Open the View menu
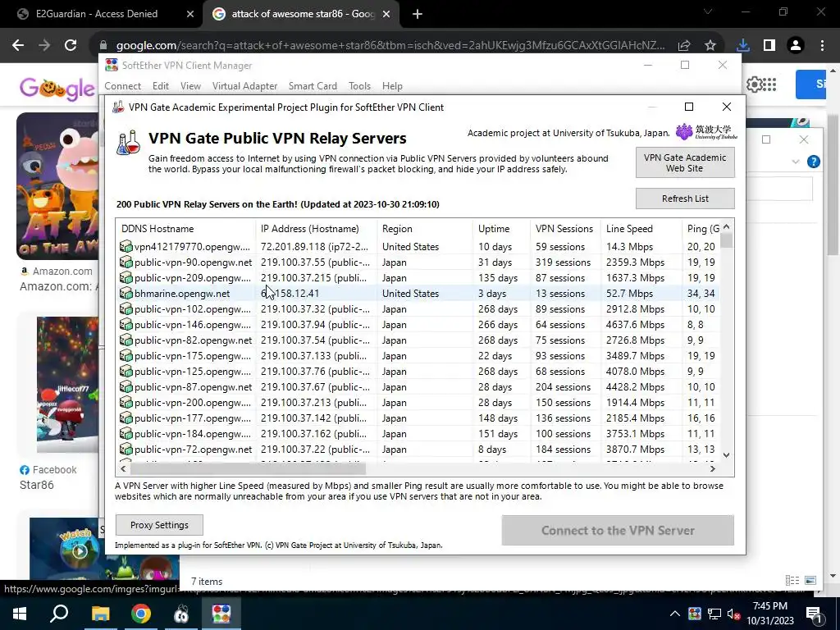This screenshot has height=630, width=840. (x=190, y=85)
